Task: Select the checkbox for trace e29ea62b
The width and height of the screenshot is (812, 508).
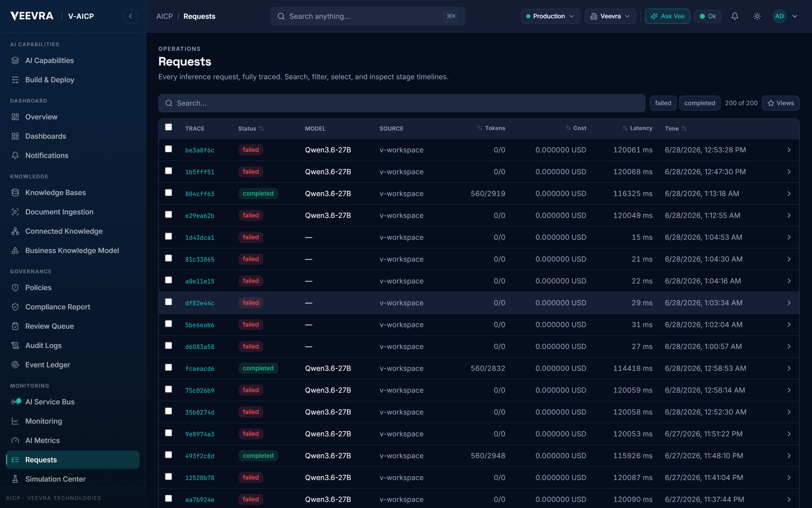Action: 168,214
